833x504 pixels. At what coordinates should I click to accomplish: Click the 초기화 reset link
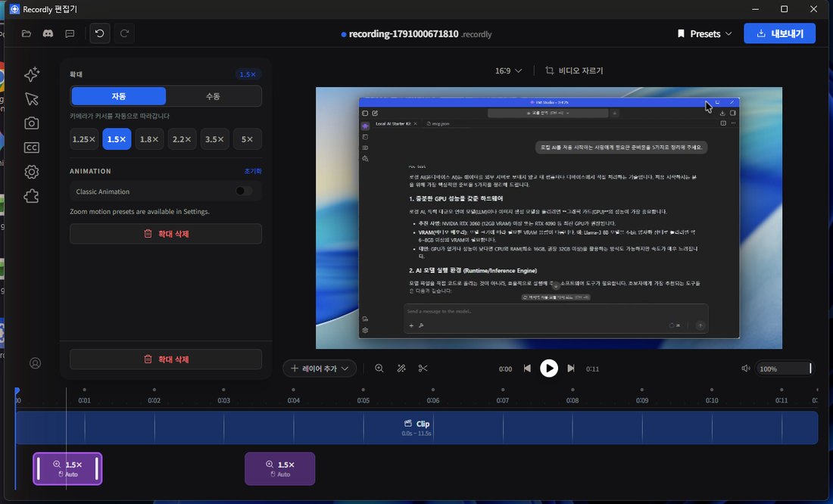pos(253,171)
